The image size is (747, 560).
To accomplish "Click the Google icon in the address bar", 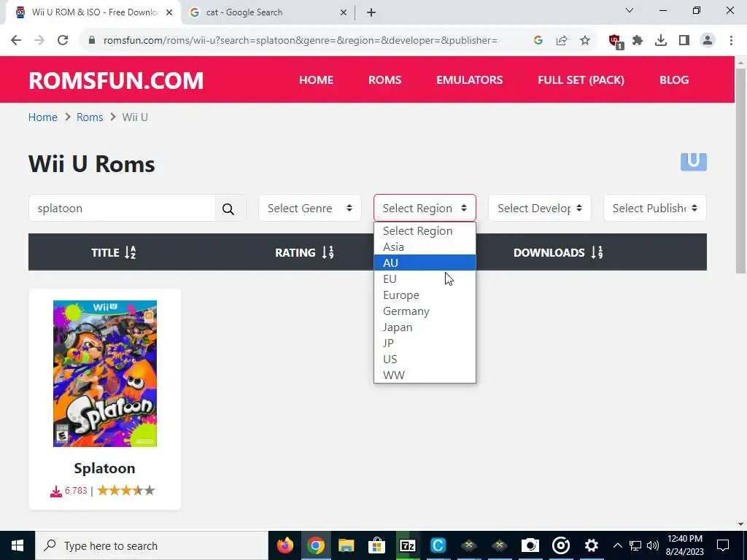I will [538, 41].
